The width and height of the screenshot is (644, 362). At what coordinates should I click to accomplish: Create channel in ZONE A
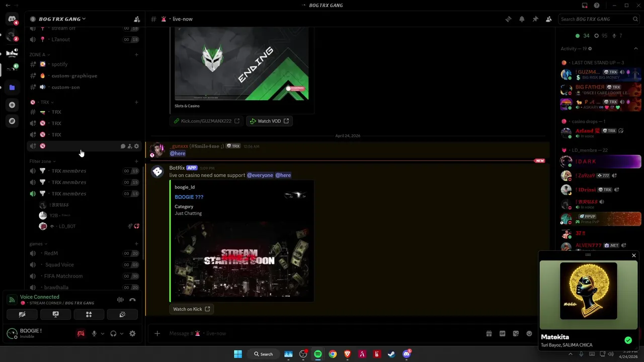pos(136,54)
